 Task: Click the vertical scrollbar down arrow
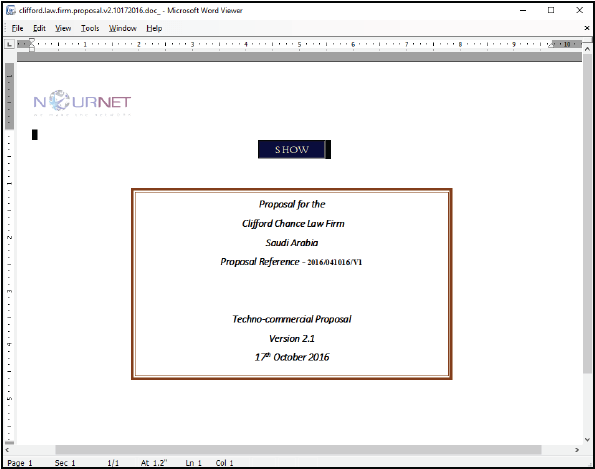(587, 439)
